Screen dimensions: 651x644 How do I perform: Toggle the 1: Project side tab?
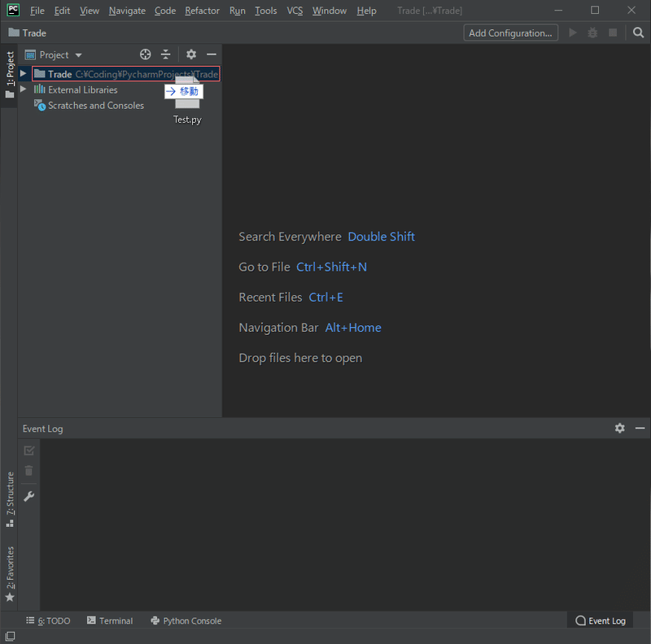pos(10,75)
